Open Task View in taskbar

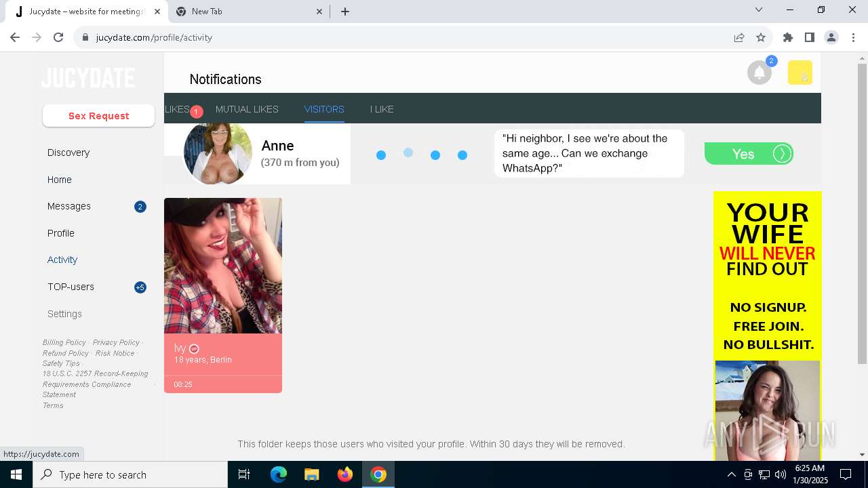(x=244, y=474)
